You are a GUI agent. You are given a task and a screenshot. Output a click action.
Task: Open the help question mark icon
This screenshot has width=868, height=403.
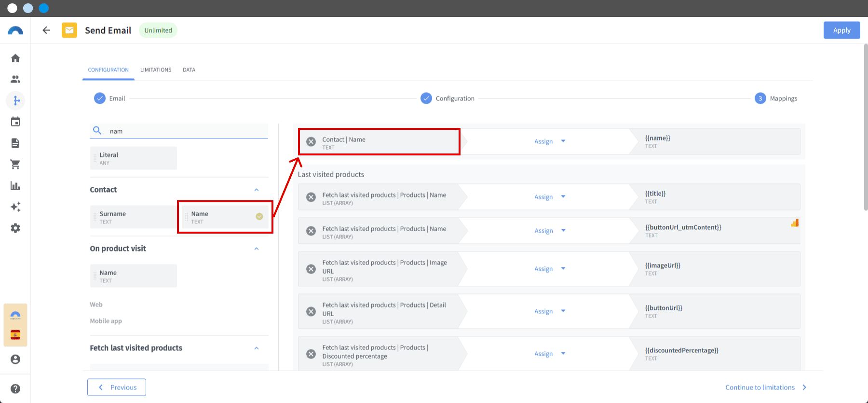coord(15,389)
